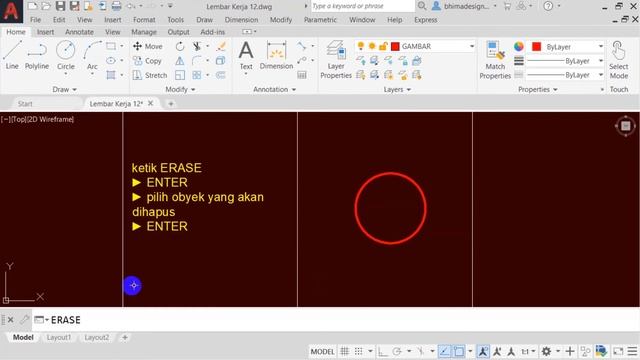Toggle polar tracking
The width and height of the screenshot is (640, 360).
pos(397,351)
